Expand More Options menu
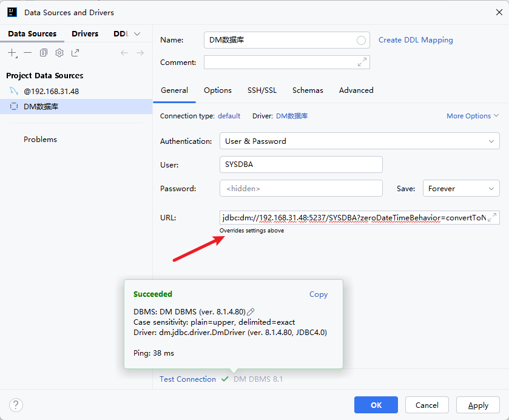This screenshot has width=509, height=420. pos(473,116)
